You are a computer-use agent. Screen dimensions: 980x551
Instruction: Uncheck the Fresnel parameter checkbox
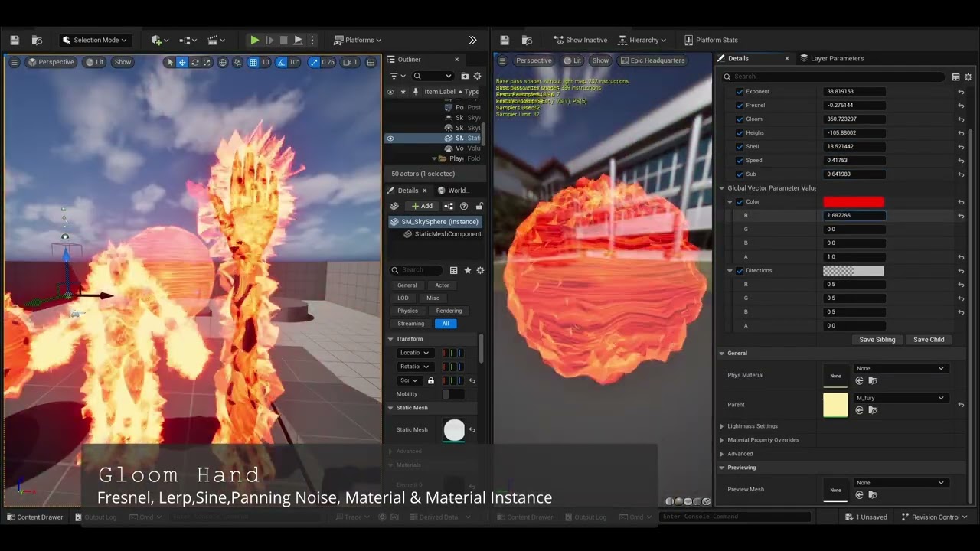740,106
